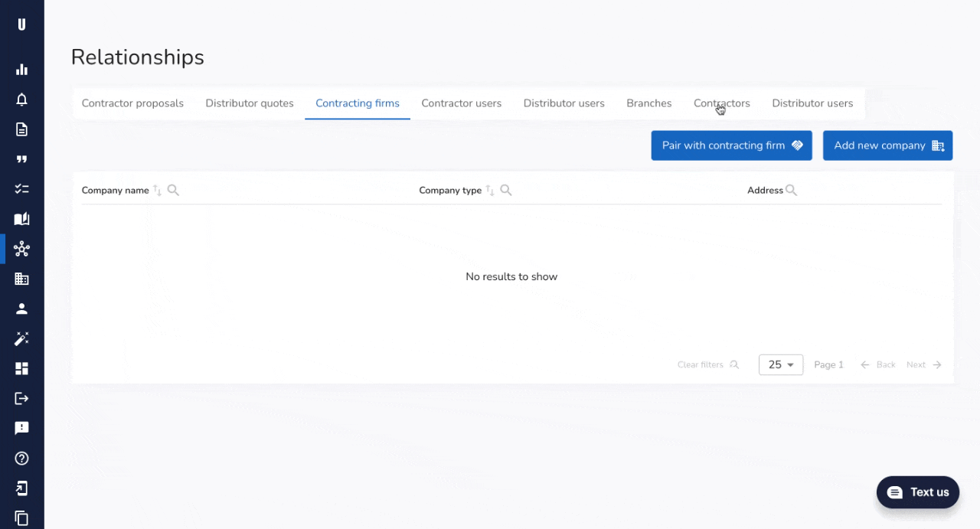This screenshot has height=529, width=980.
Task: Open the notifications bell in sidebar
Action: pyautogui.click(x=21, y=100)
